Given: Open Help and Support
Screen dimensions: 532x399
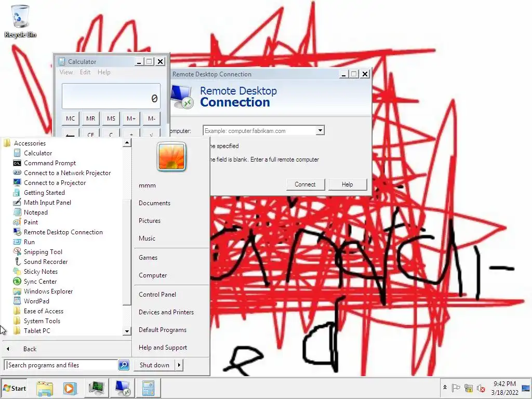Looking at the screenshot, I should (x=163, y=348).
